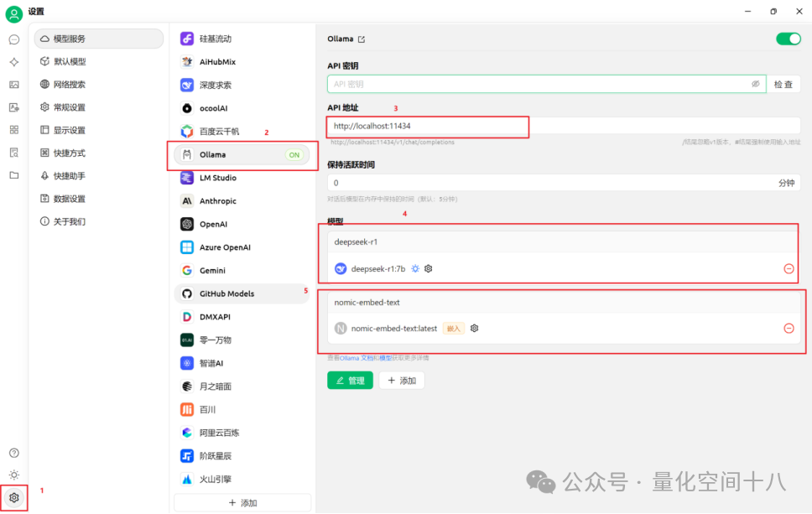Click the 嵌入 tag on nomic-embed-text
This screenshot has height=514, width=812.
(x=454, y=328)
